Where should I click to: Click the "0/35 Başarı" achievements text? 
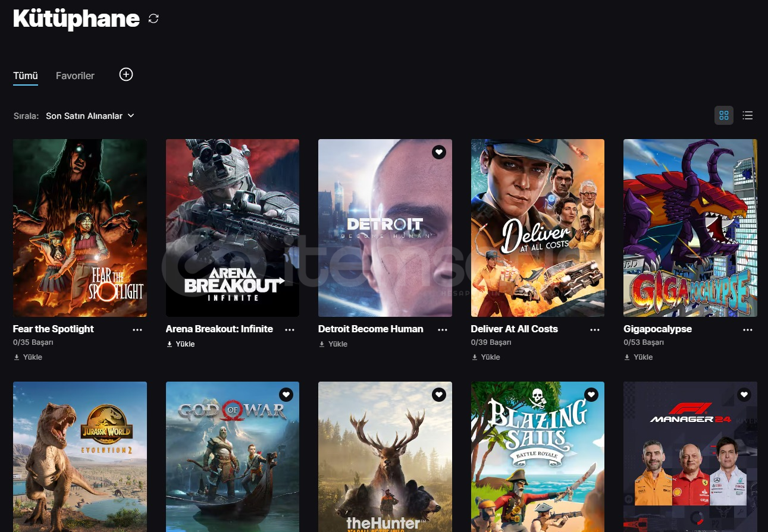click(33, 343)
